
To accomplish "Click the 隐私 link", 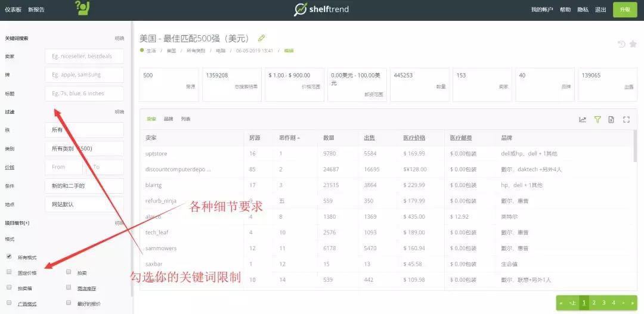I will 583,10.
